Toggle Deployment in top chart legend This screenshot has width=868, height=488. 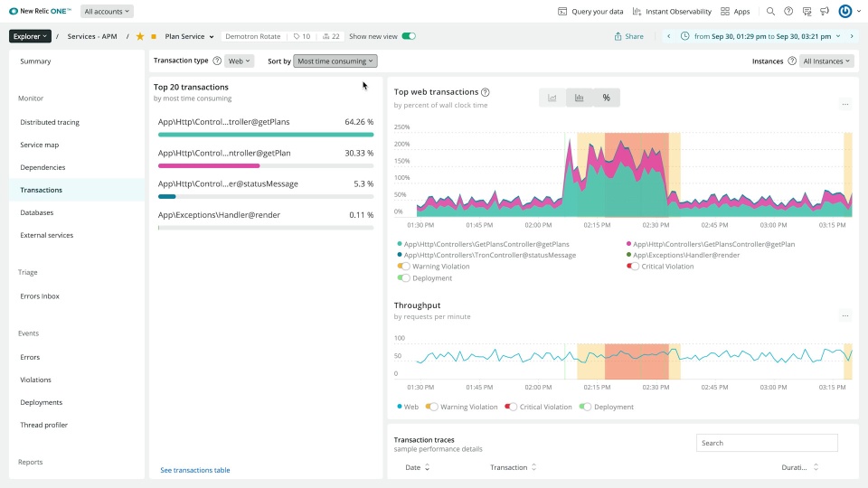(403, 278)
